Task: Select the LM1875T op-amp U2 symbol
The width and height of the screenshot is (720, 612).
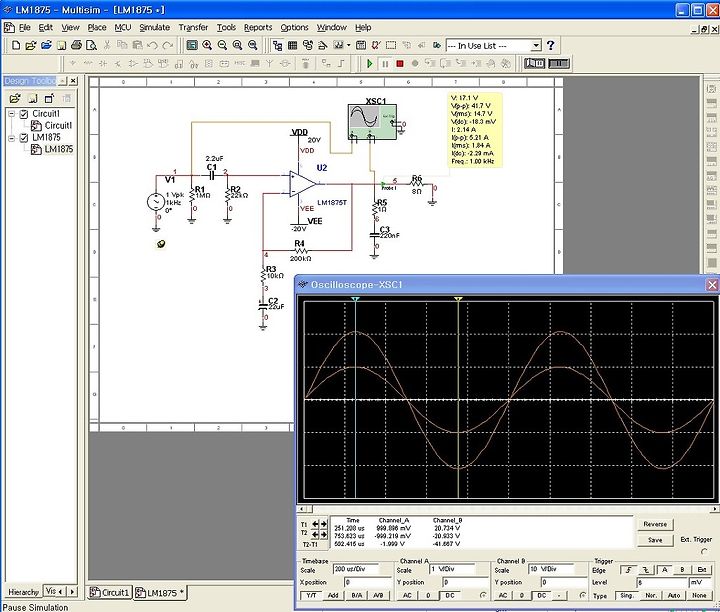Action: 303,184
